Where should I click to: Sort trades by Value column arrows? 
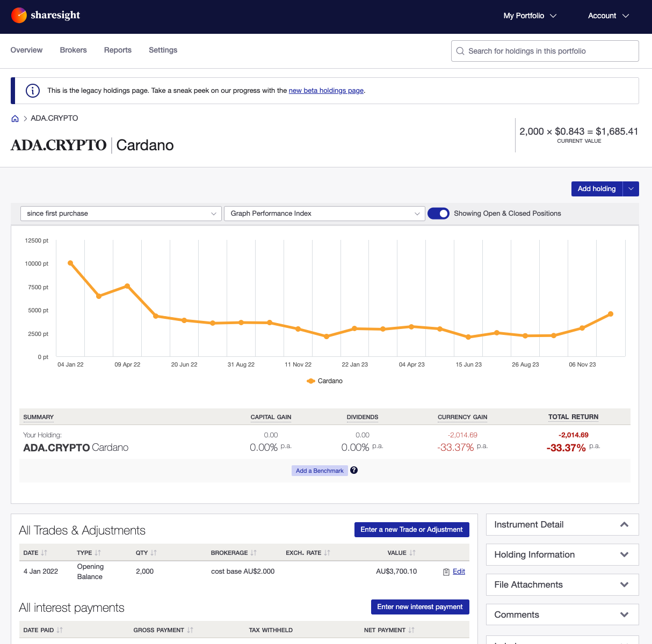[412, 553]
